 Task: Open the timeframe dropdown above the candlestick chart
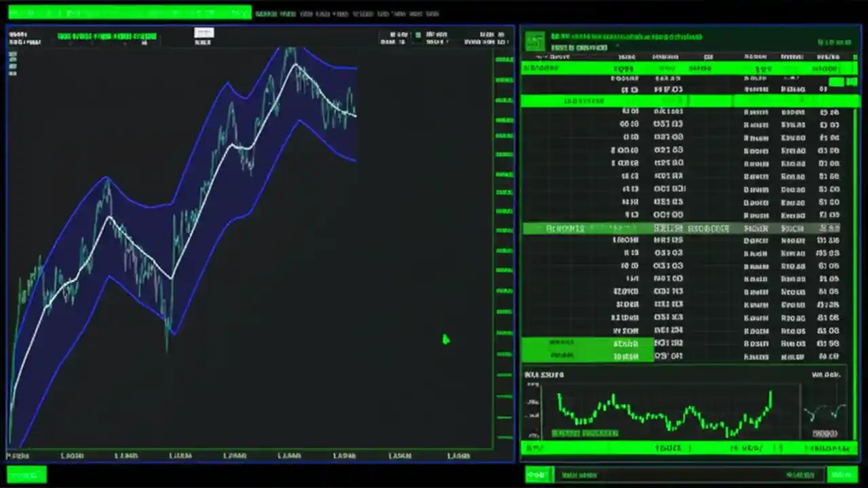click(203, 33)
